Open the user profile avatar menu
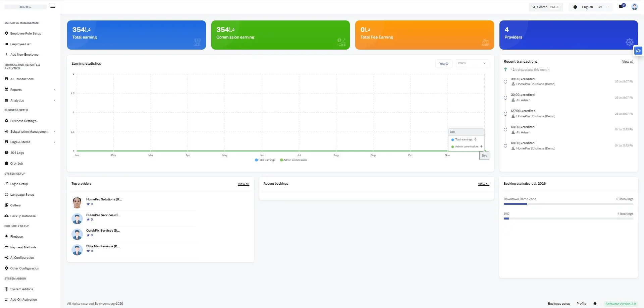This screenshot has height=308, width=644. (634, 7)
